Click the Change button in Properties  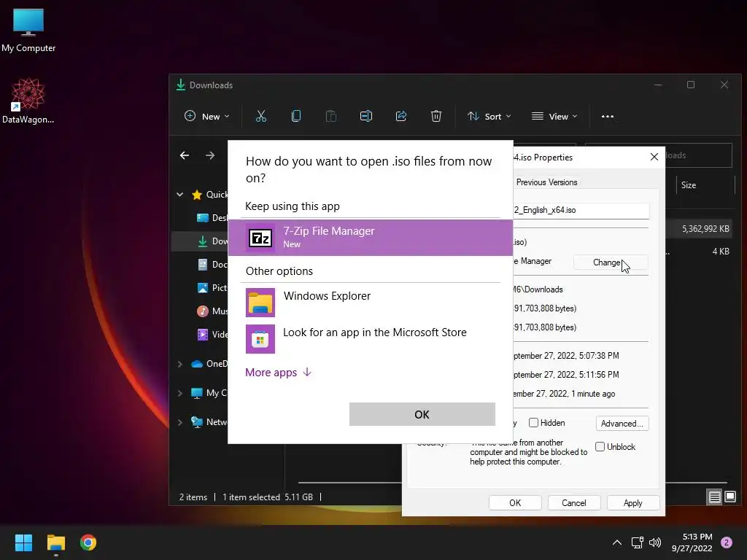(x=611, y=262)
